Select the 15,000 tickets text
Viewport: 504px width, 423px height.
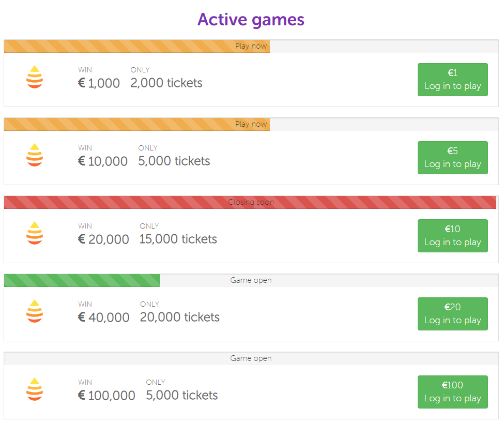pyautogui.click(x=178, y=239)
